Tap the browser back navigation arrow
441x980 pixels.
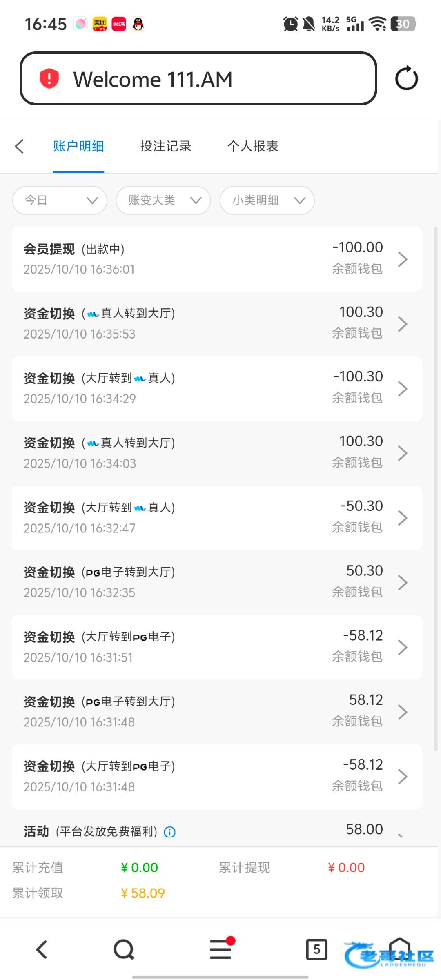pos(42,949)
